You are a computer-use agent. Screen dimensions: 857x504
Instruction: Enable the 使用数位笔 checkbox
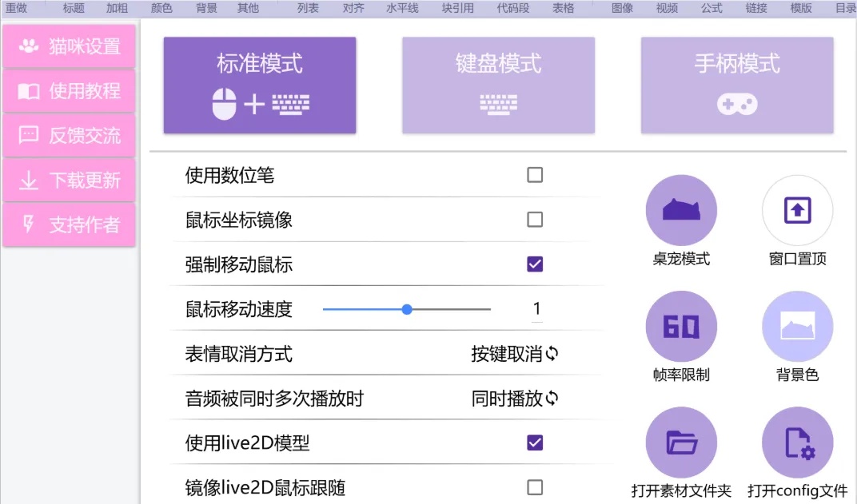click(536, 175)
